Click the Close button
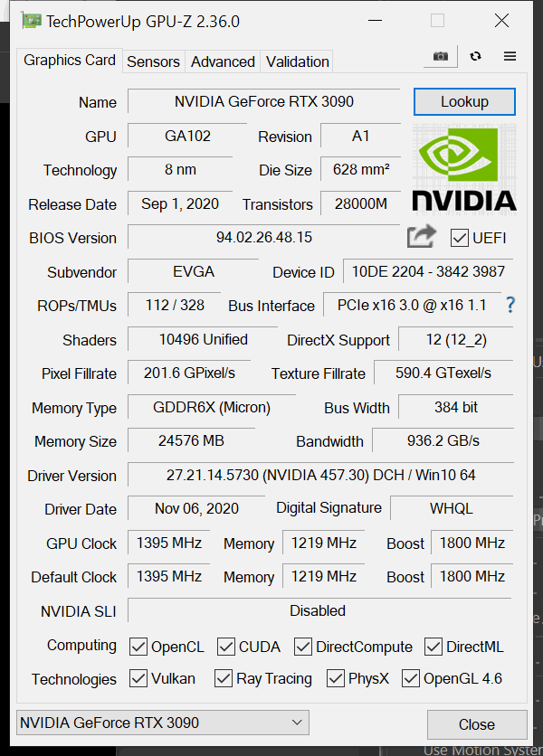The width and height of the screenshot is (543, 756). pos(476,724)
